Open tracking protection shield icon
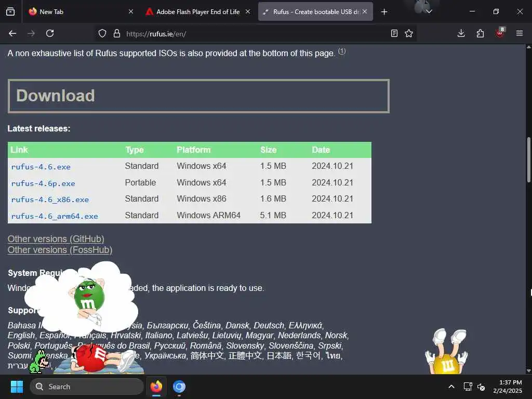This screenshot has width=532, height=399. 102,33
